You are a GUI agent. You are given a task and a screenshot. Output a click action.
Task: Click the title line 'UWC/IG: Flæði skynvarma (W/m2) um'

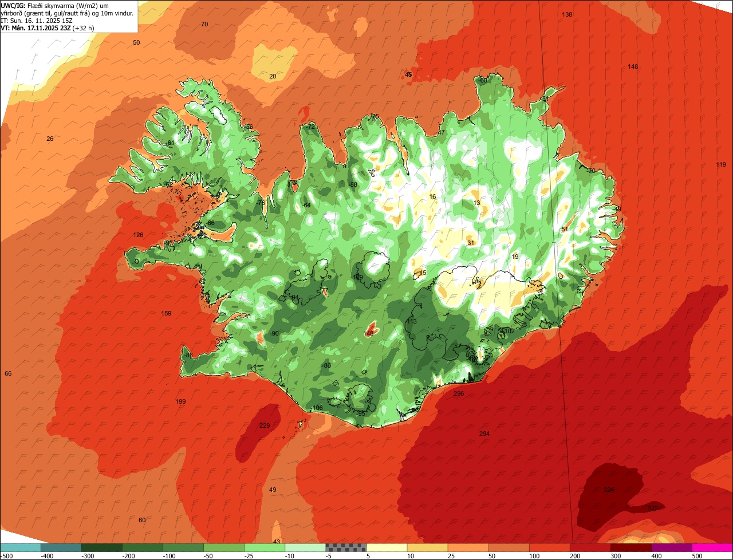[x=55, y=5]
